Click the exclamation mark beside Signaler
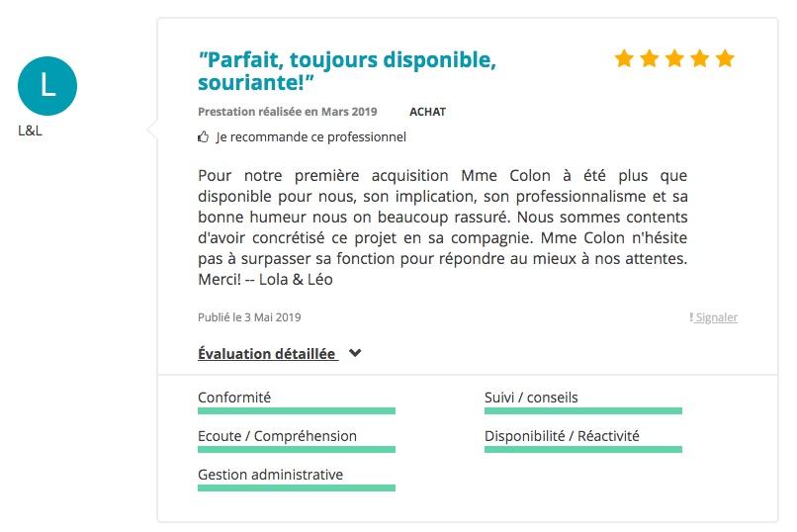 tap(691, 317)
